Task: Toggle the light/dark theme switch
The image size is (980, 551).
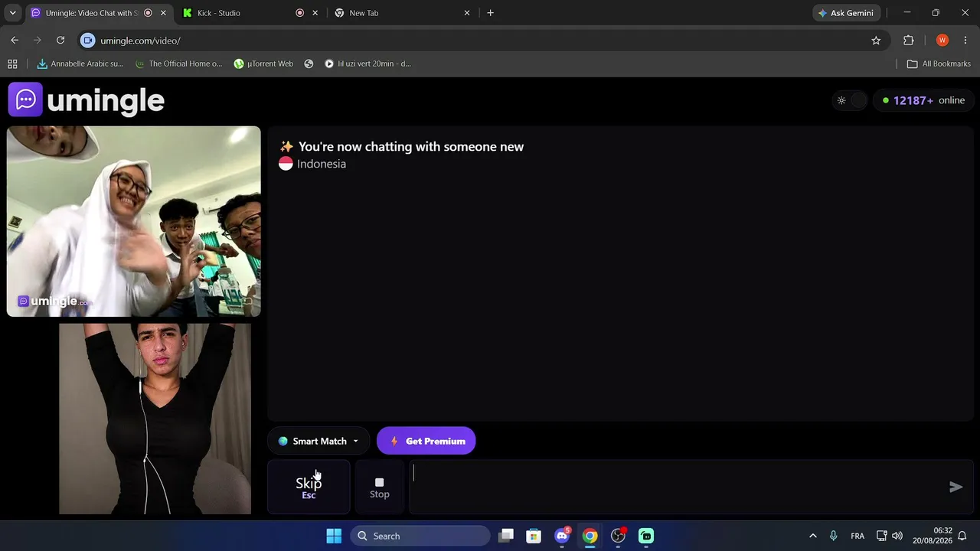Action: pos(850,100)
